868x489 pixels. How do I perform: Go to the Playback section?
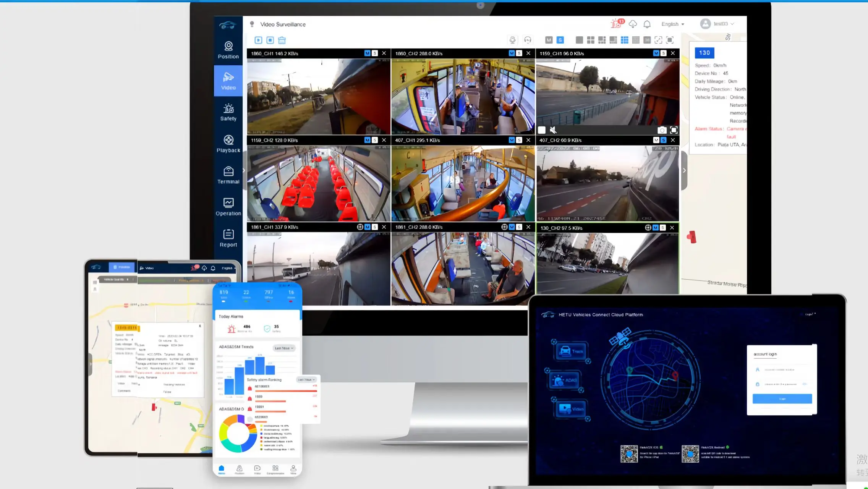coord(228,144)
